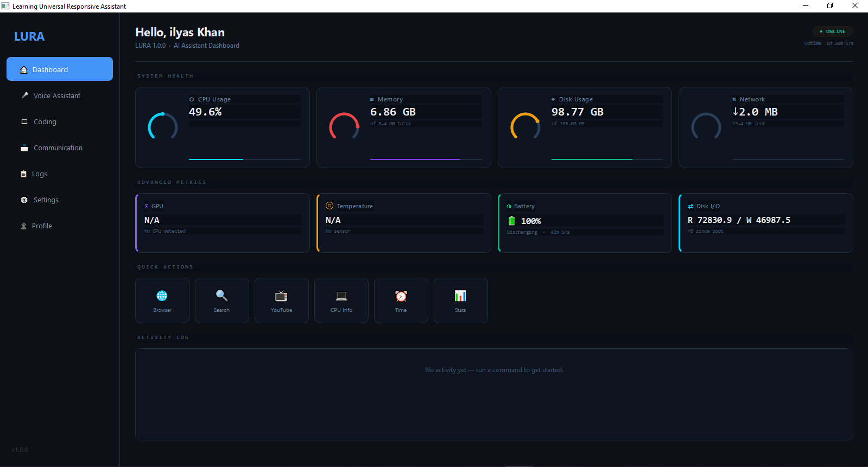Click the purple Memory progress bar
The image size is (868, 467).
coord(426,159)
